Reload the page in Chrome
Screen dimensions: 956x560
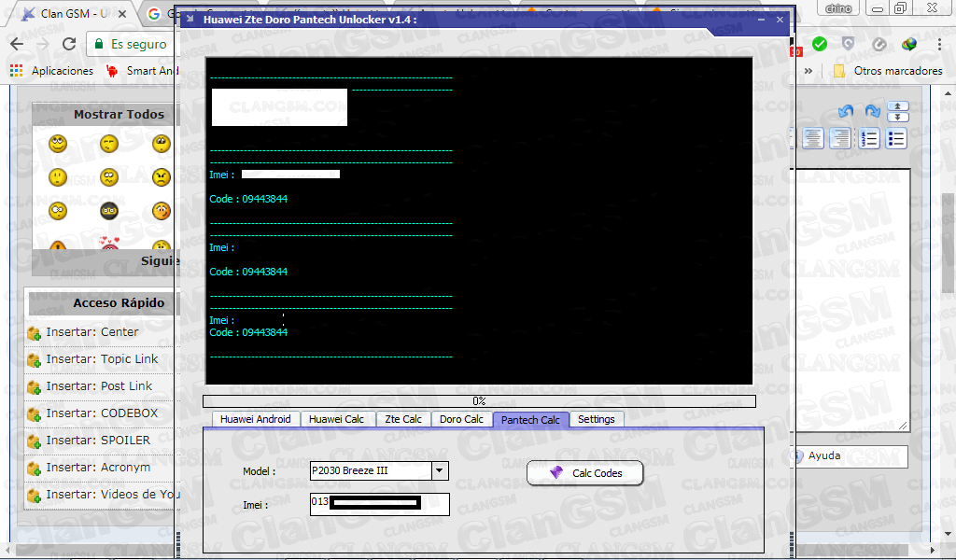click(69, 44)
